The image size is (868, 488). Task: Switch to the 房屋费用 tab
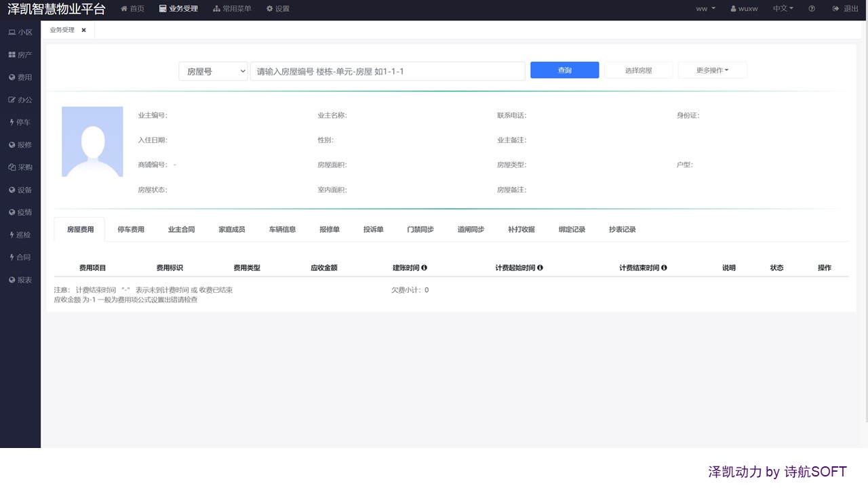[x=80, y=230]
